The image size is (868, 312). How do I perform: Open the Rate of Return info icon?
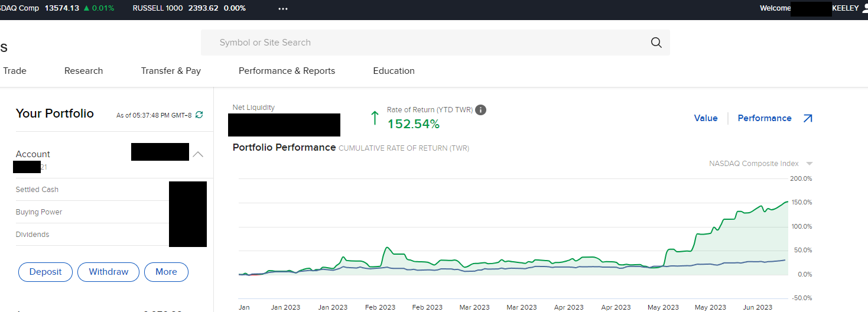tap(481, 110)
